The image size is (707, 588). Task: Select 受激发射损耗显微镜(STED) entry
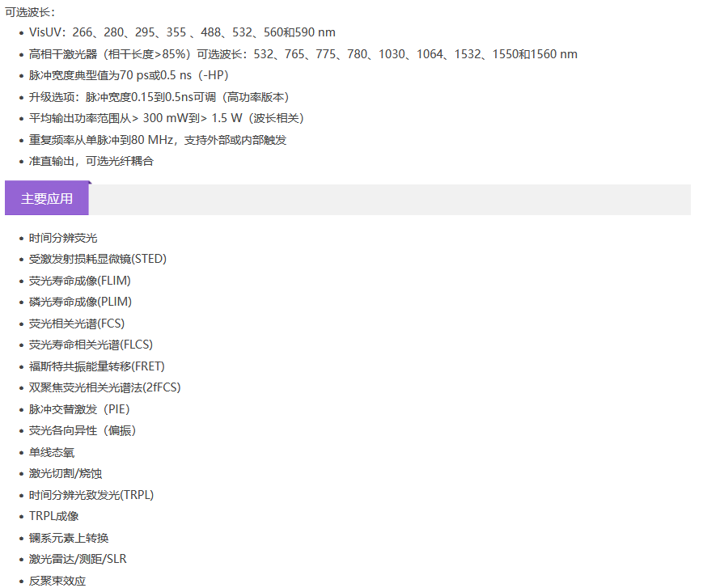coord(98,259)
